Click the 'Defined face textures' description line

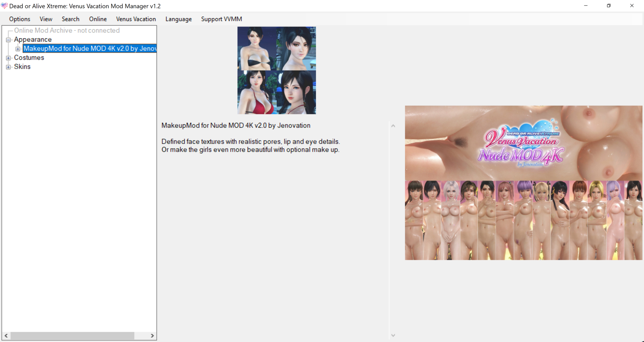[x=251, y=141]
